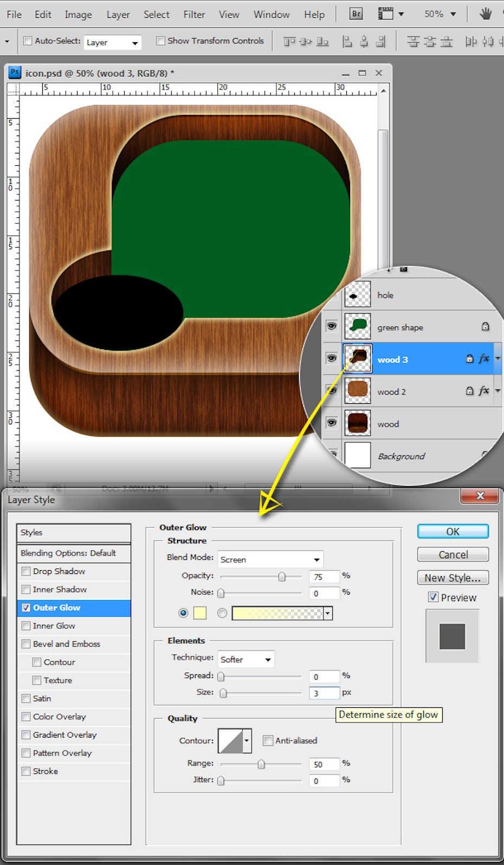
Task: Open the Layer menu
Action: 118,15
